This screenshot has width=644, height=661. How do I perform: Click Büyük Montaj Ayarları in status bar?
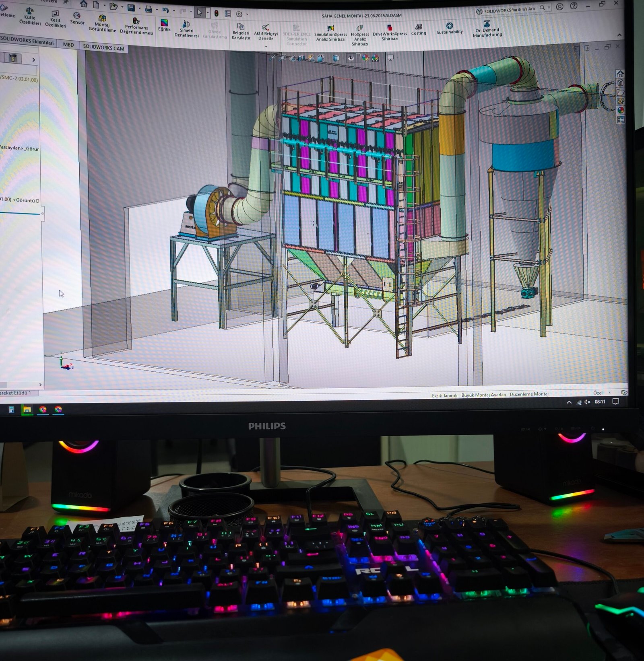pos(483,395)
